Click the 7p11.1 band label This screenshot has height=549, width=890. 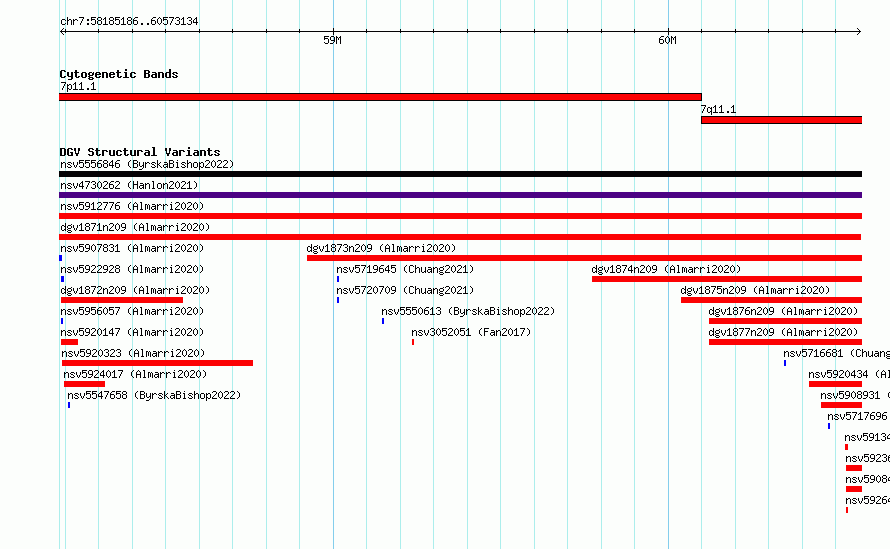click(x=78, y=87)
